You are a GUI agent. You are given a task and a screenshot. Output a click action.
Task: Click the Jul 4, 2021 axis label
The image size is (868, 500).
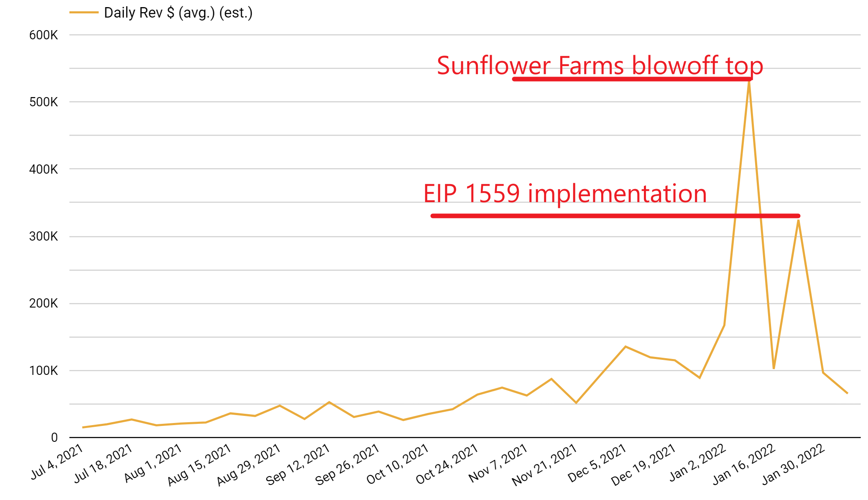(57, 461)
